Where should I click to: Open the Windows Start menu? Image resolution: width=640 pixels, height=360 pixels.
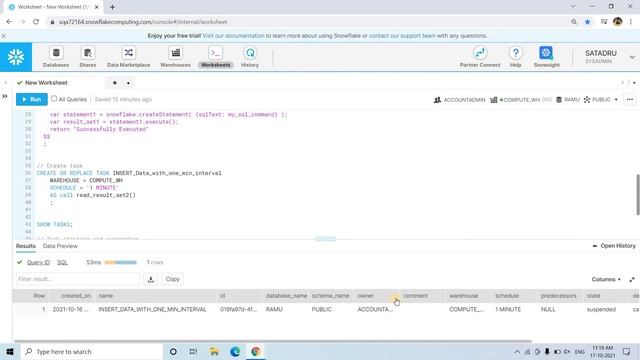click(10, 351)
